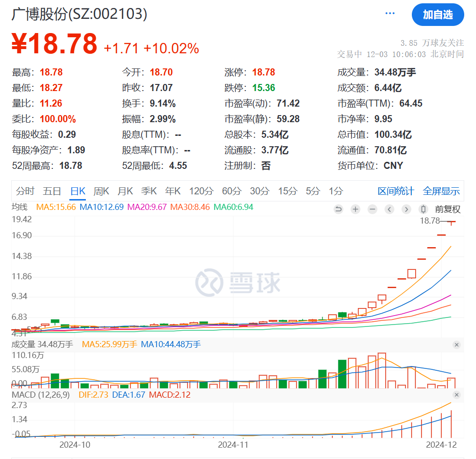Add stock to watchlist via 加自选
Screen dimensions: 476x459
click(437, 15)
